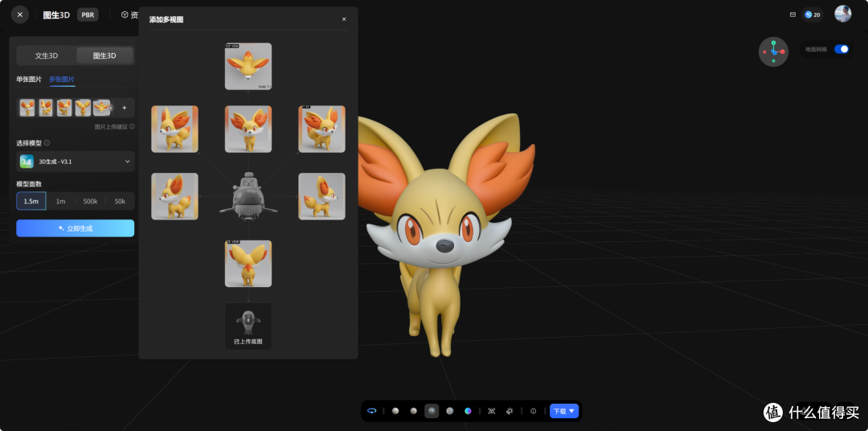Screen dimensions: 868x431
Task: Click the red X axis gizmo handle
Action: tap(782, 51)
